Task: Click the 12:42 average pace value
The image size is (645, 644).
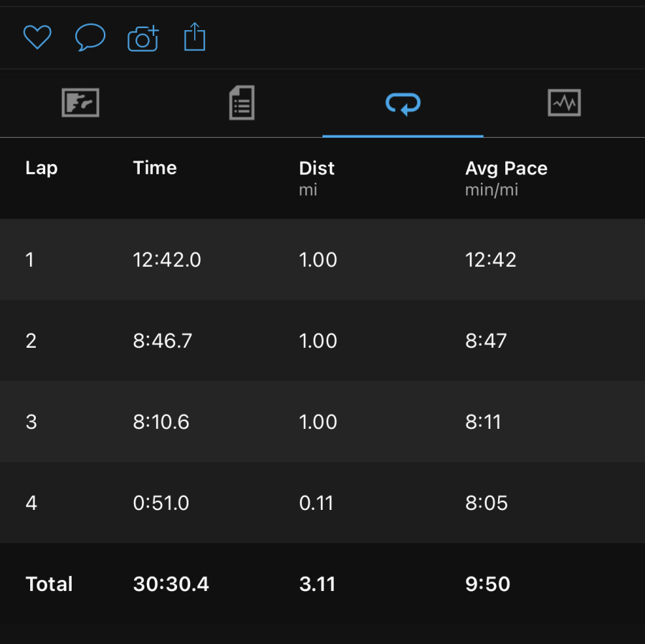Action: click(x=491, y=260)
